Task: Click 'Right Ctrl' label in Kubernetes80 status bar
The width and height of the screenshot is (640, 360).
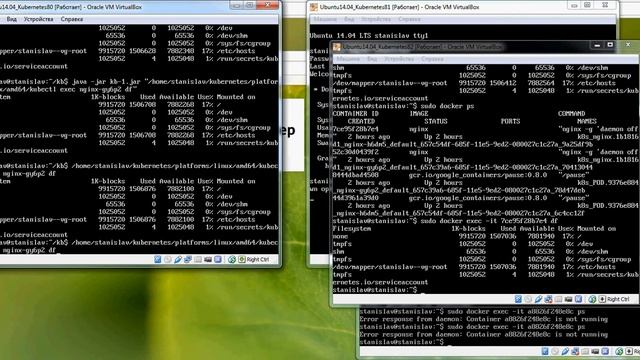Action: point(258,260)
